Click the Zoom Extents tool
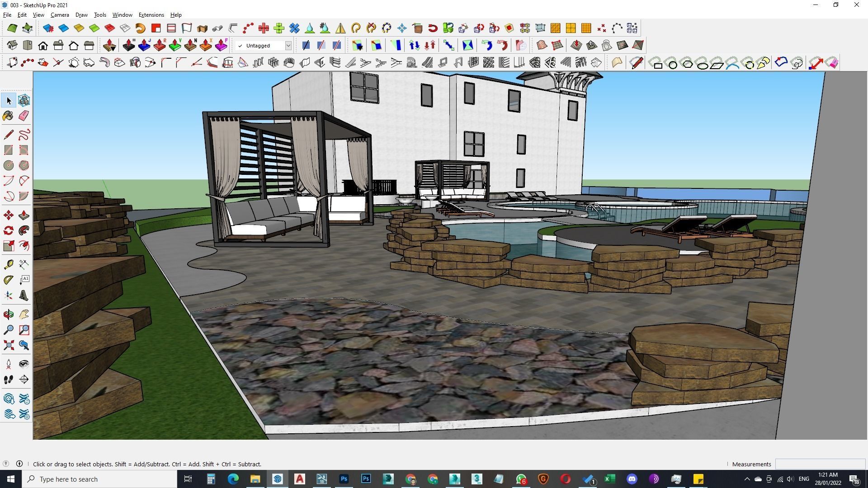 tap(9, 345)
